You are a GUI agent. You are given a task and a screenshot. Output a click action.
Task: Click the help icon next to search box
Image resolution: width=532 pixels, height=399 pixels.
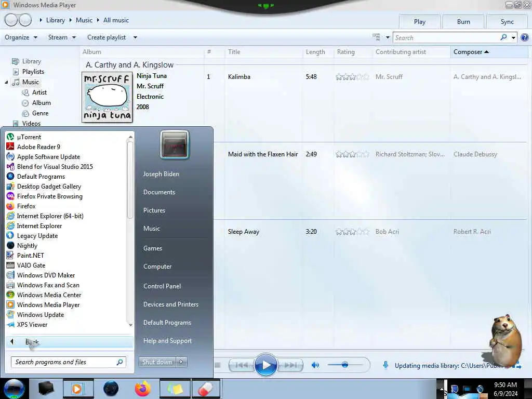tap(525, 37)
